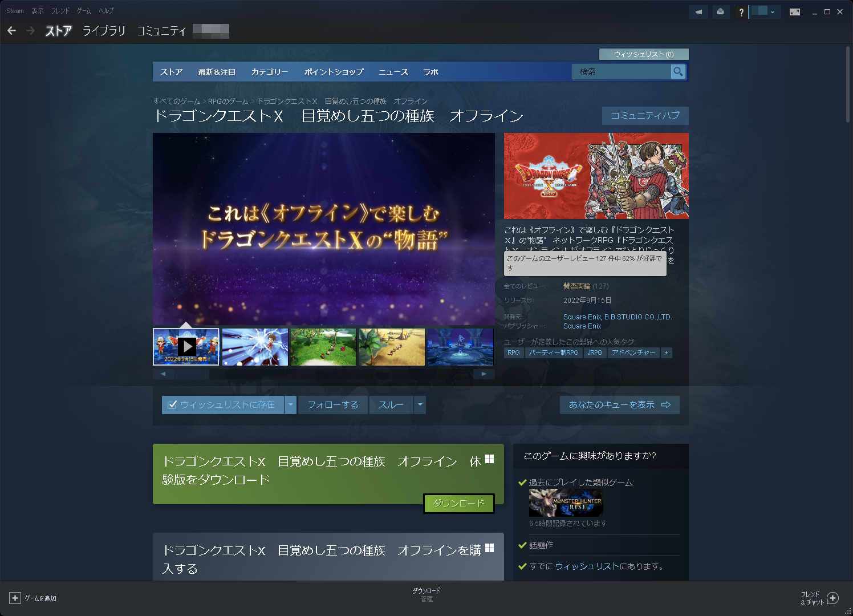This screenshot has height=616, width=853.
Task: Click the Steam help question mark icon
Action: [x=740, y=11]
